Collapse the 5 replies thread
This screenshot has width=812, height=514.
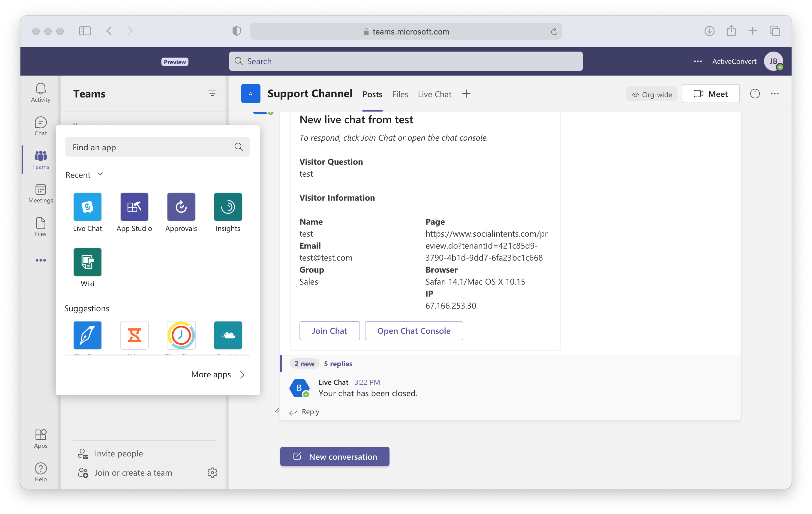(338, 363)
